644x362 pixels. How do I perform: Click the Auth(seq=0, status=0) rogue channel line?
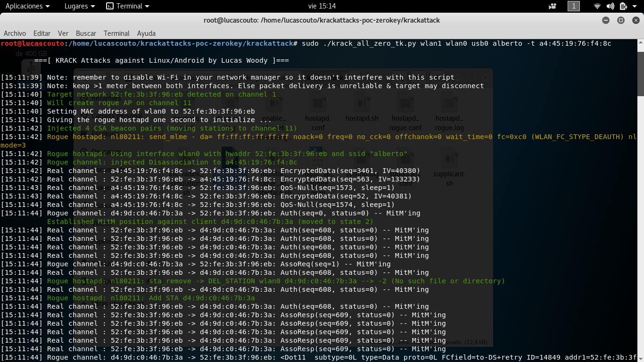click(210, 213)
